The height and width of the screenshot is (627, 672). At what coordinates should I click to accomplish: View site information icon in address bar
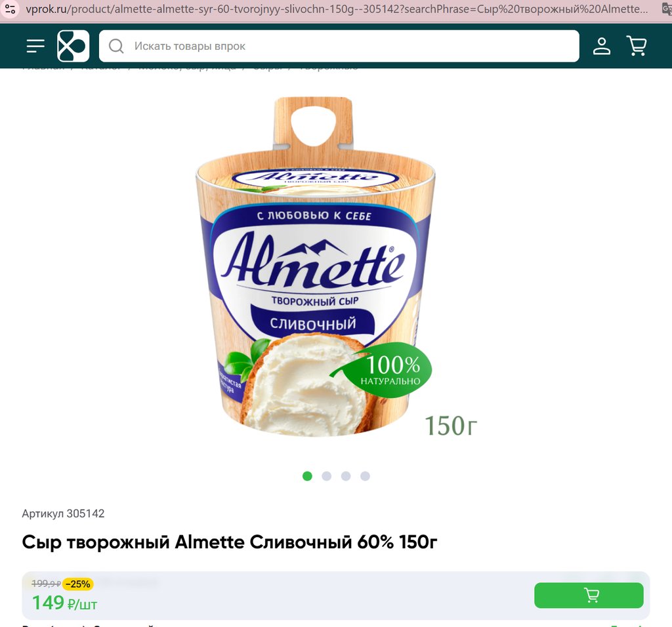pyautogui.click(x=10, y=10)
